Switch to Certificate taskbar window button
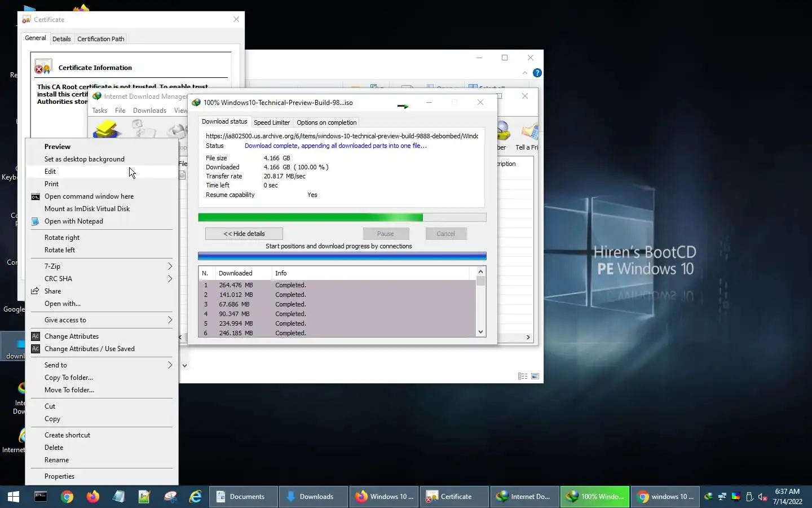812x508 pixels. coord(453,497)
